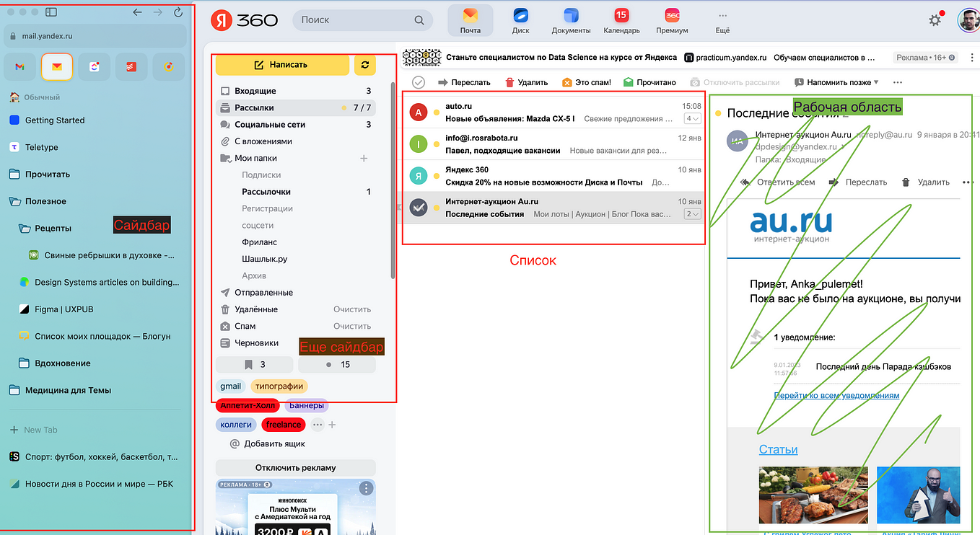The height and width of the screenshot is (535, 980).
Task: Expand the Au.ru thread count 2
Action: 693,214
